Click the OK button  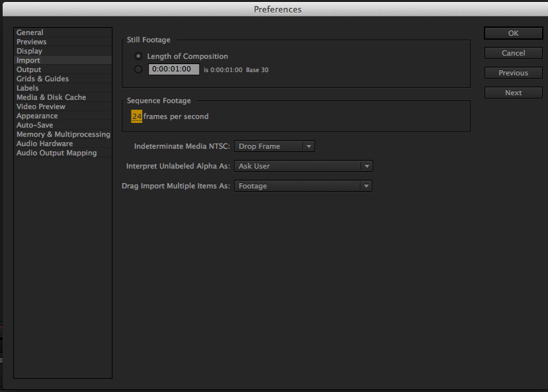pos(514,33)
